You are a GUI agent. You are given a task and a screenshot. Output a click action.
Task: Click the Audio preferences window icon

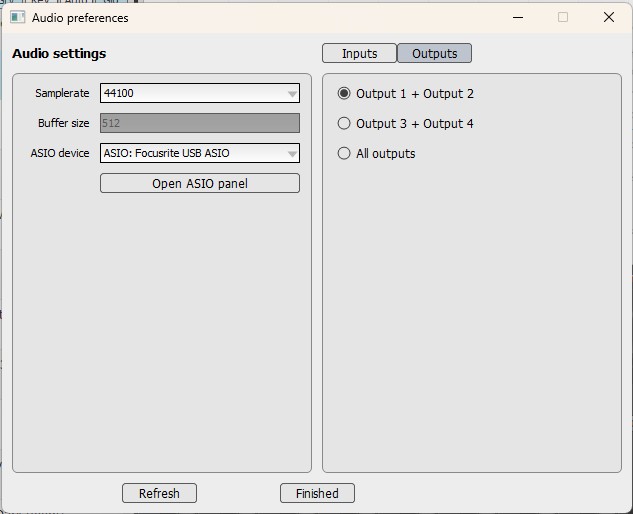click(17, 17)
